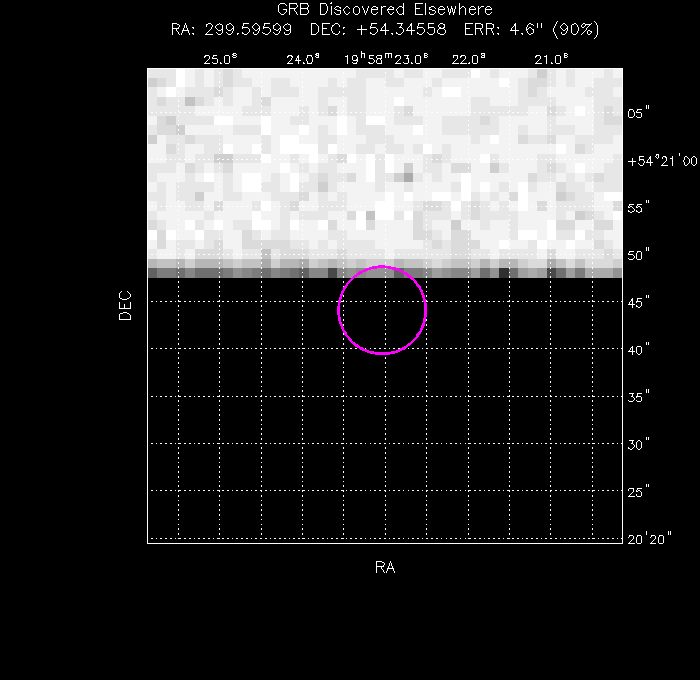Click the 45" declination tick label

(x=638, y=302)
